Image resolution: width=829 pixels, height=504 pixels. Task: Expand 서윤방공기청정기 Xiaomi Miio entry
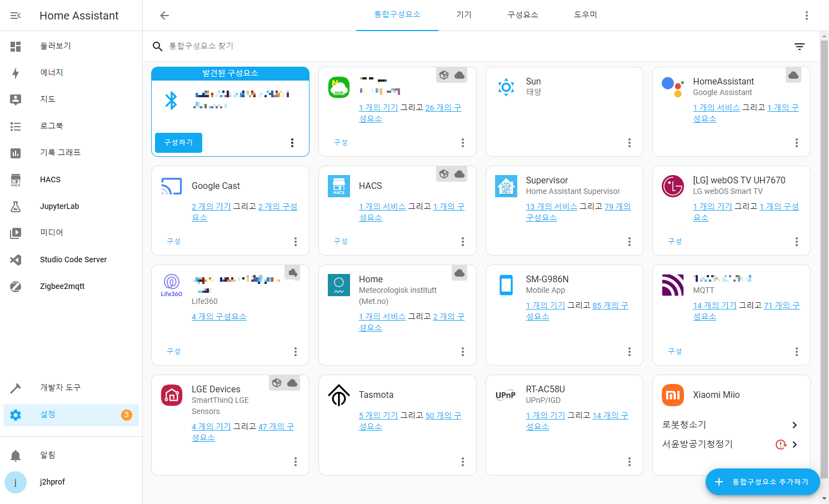pos(731,445)
